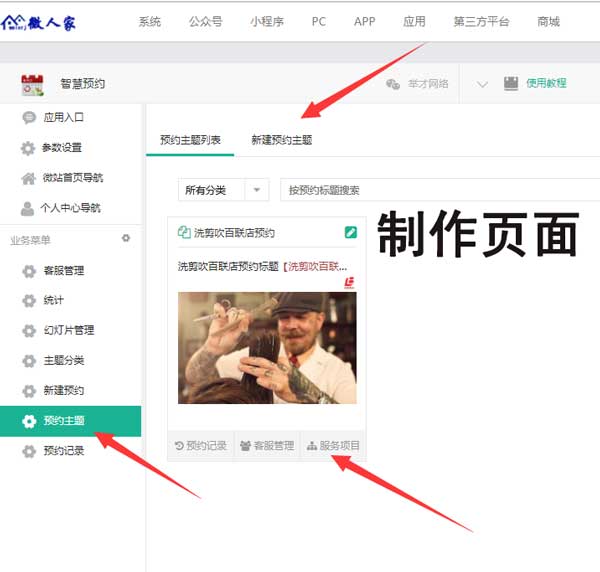The height and width of the screenshot is (572, 600).
Task: Click the 个人中心导航 user icon
Action: (x=27, y=209)
